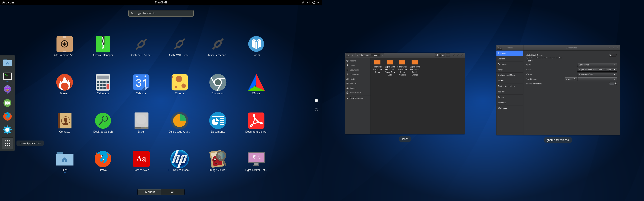Go to second app grid page indicator

316,110
